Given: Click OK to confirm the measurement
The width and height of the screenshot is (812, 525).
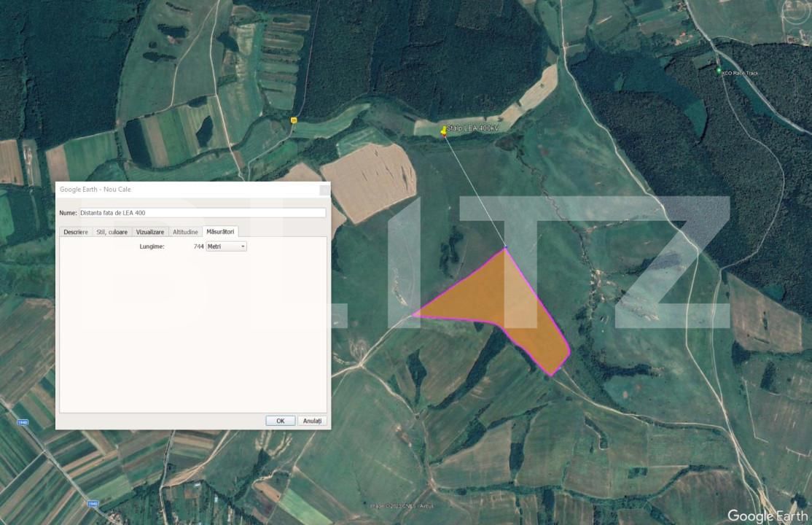Looking at the screenshot, I should point(280,420).
